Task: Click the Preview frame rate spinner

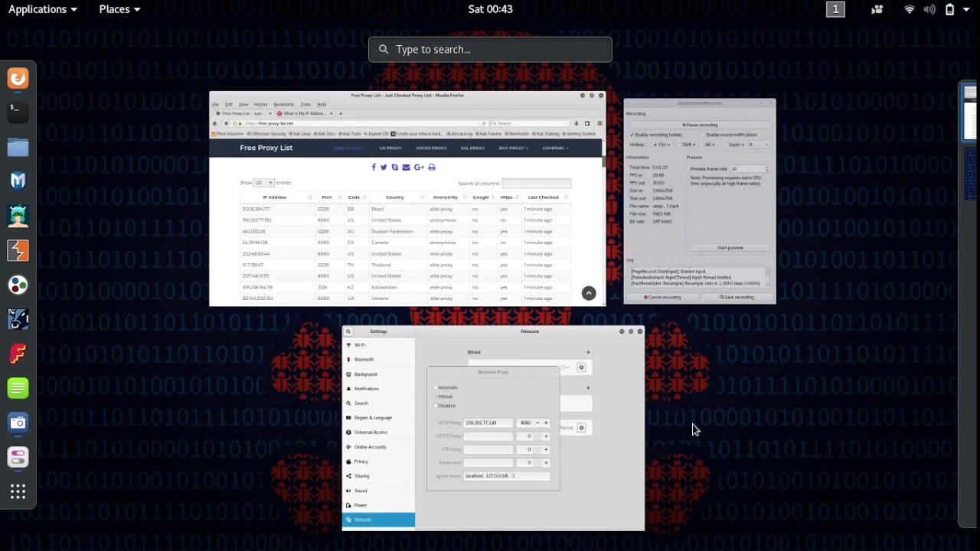Action: coord(750,169)
